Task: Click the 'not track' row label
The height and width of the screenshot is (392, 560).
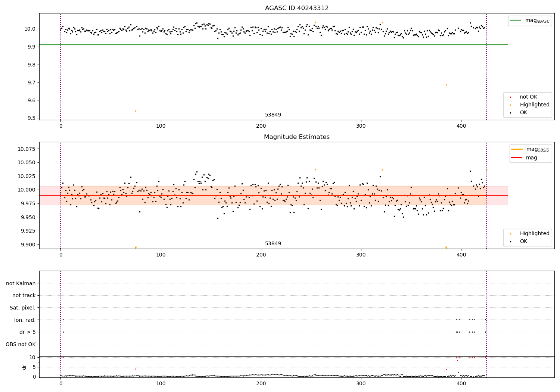Action: click(x=24, y=295)
